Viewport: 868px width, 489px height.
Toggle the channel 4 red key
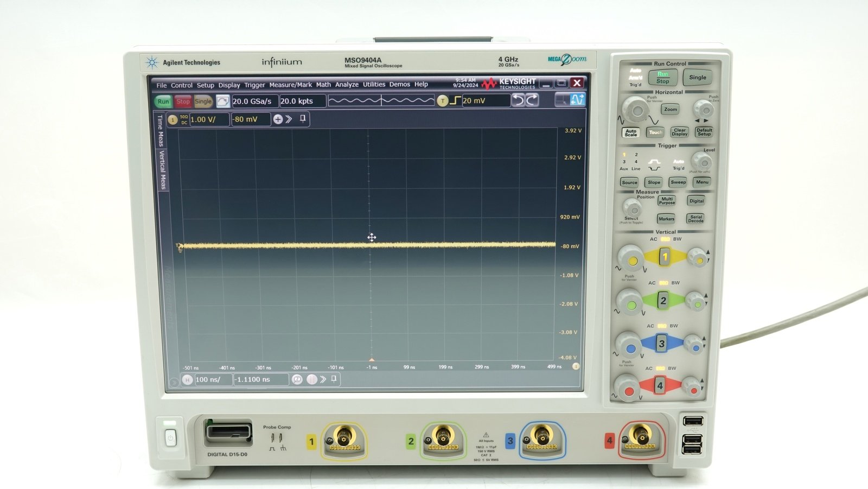point(660,385)
